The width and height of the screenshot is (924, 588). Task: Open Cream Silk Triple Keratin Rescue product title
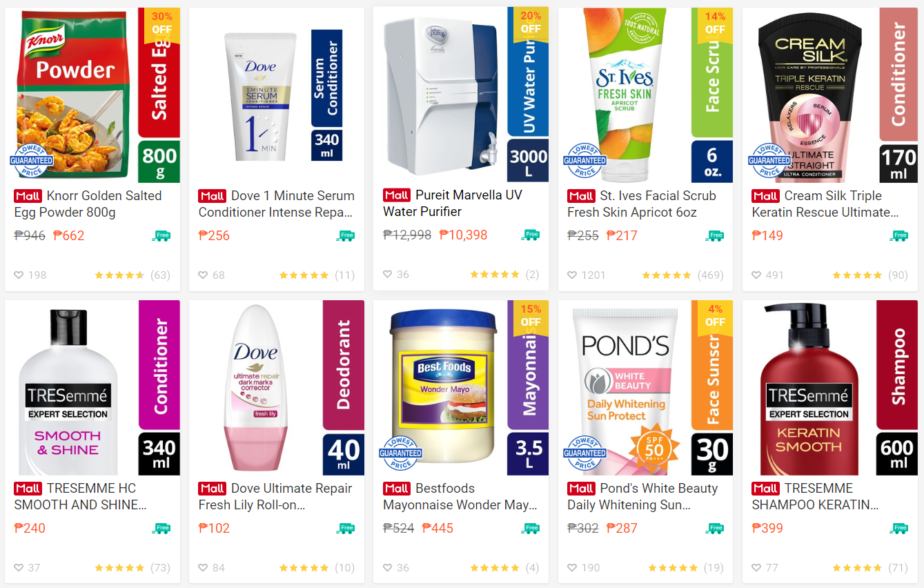click(x=825, y=204)
